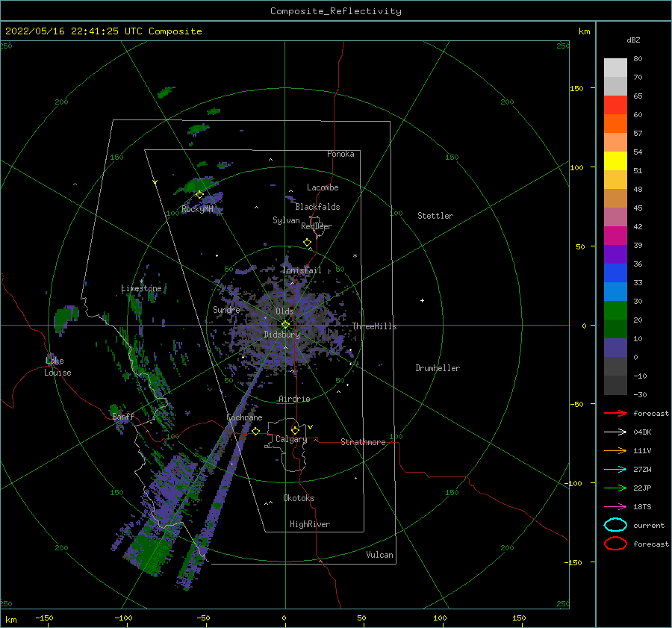
Task: Click the yellow diamond marker at RockyMH
Action: 199,195
